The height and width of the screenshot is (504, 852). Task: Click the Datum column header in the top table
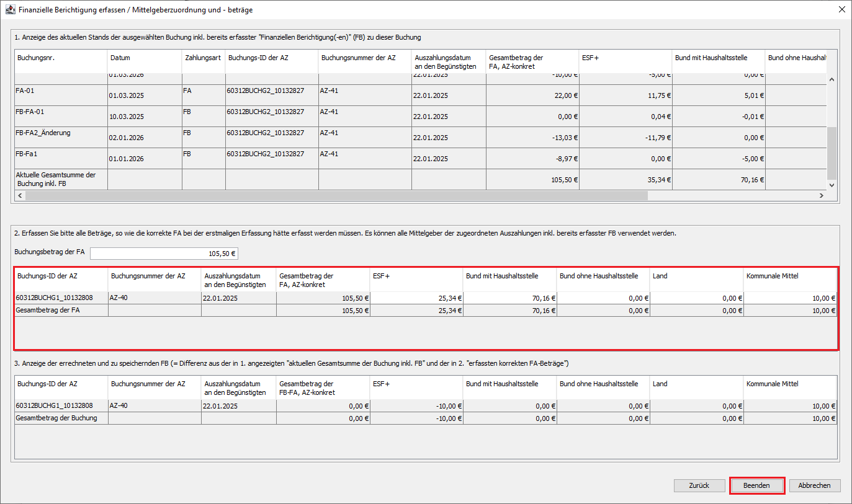(x=144, y=58)
